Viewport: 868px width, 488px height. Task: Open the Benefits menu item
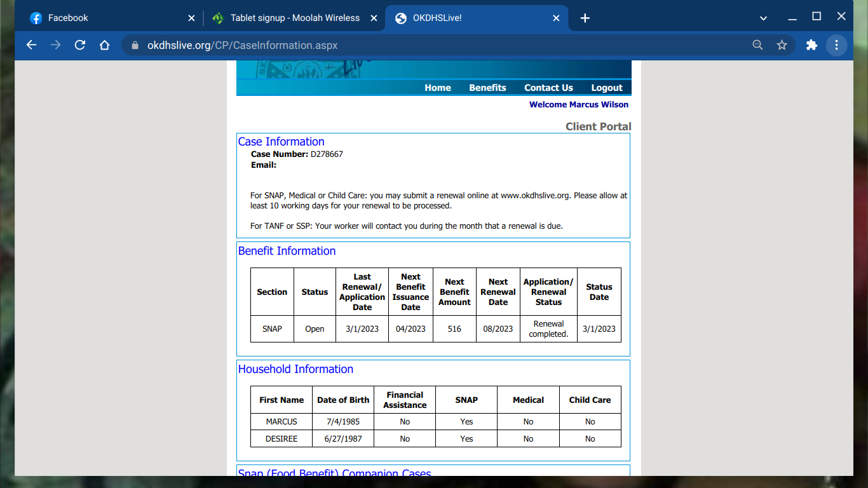click(487, 88)
